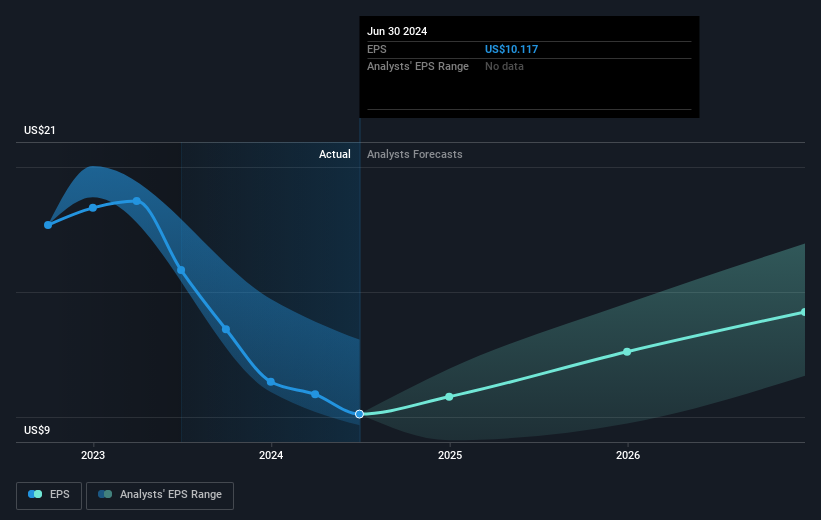Select the peak EPS data point after 2023
The width and height of the screenshot is (821, 520).
click(137, 201)
